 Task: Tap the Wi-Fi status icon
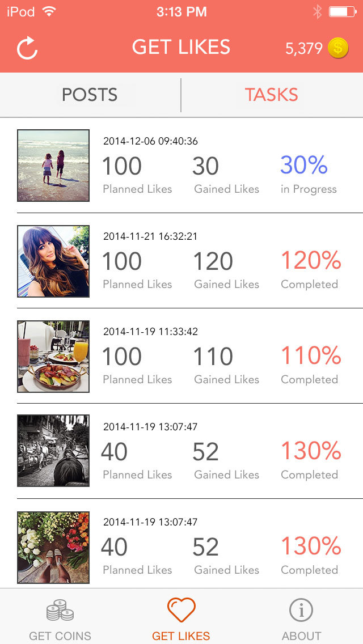pos(49,11)
